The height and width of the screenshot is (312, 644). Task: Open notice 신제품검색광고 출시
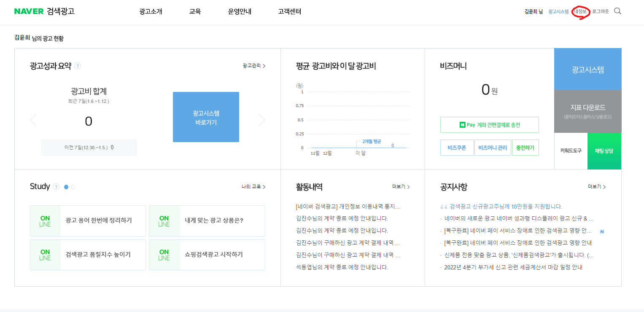pos(519,255)
